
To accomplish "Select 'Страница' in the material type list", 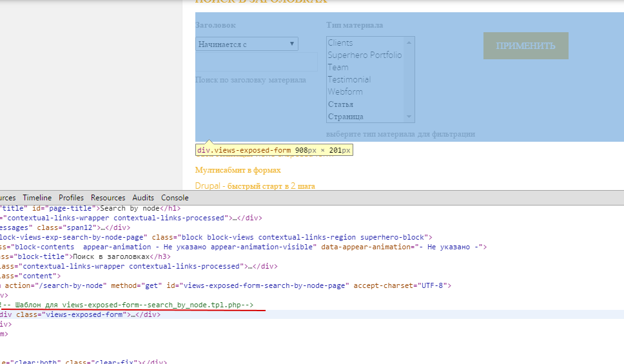I will 346,117.
